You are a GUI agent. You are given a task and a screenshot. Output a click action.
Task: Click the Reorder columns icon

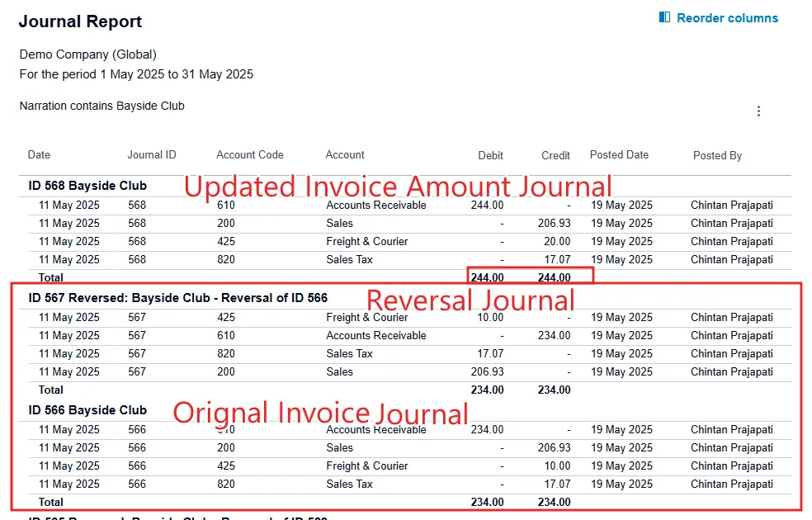664,17
